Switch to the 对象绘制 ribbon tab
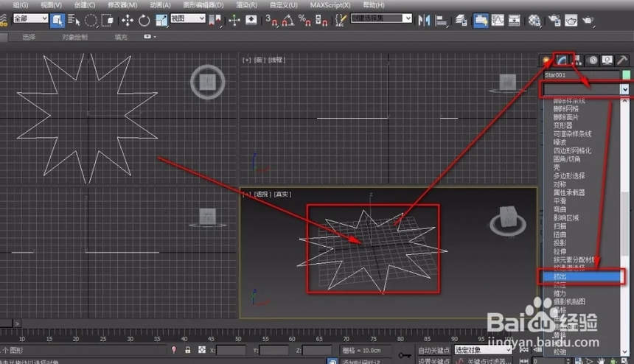The width and height of the screenshot is (634, 364). (x=74, y=37)
